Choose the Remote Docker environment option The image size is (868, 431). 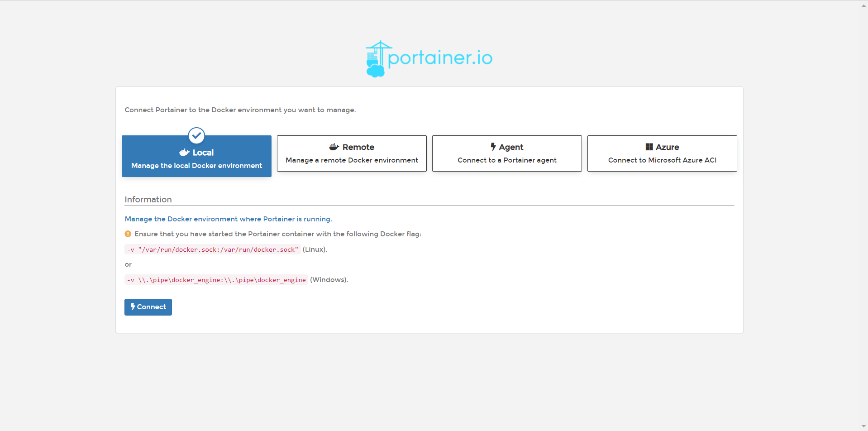pos(352,153)
